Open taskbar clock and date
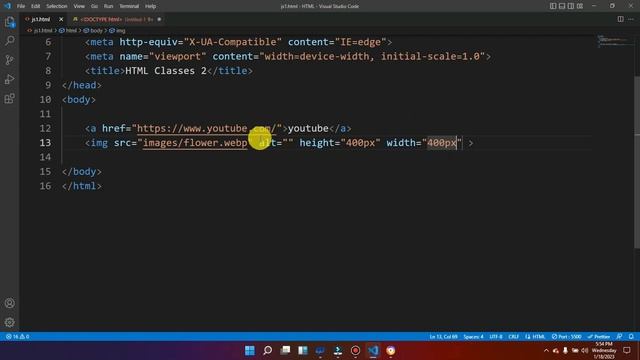Screen dimensions: 640x360 pos(604,351)
